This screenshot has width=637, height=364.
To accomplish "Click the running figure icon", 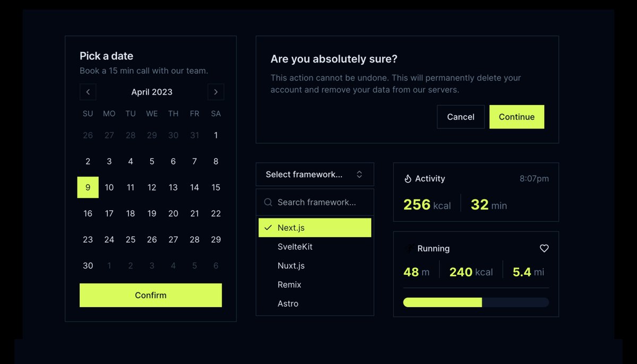I will 409,248.
